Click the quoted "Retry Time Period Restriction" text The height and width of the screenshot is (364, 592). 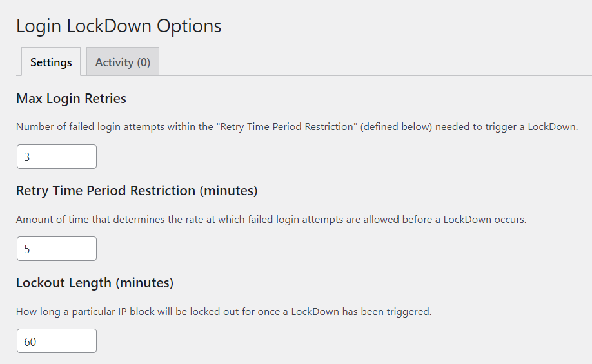(x=286, y=127)
